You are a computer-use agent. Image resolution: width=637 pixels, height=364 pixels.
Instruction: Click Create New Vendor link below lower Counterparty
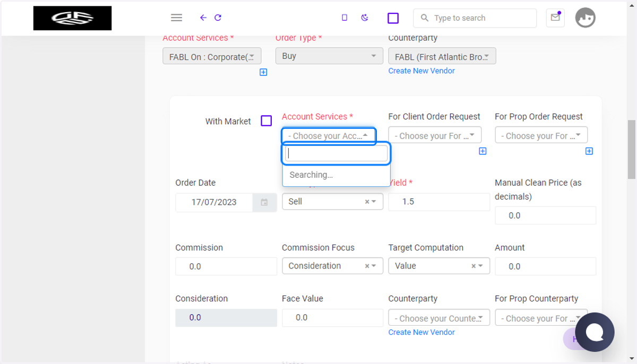coord(421,332)
